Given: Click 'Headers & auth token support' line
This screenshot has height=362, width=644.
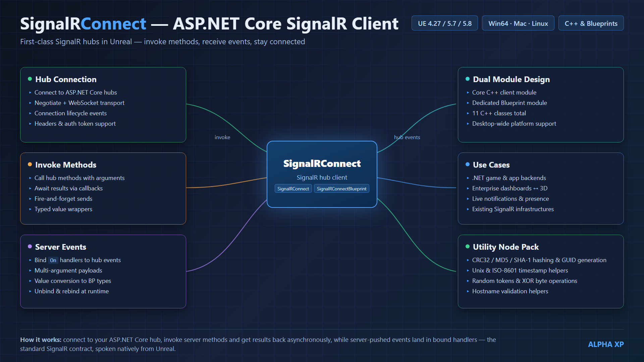Looking at the screenshot, I should [75, 124].
